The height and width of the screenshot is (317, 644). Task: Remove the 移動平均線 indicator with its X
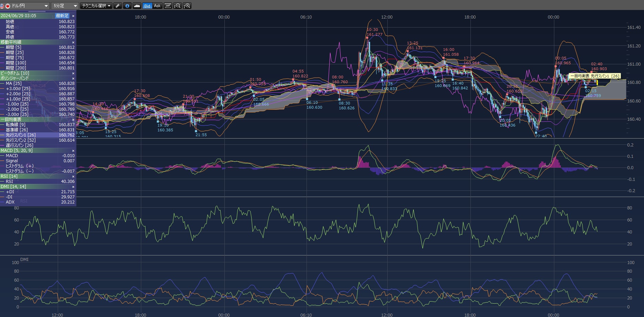coord(73,42)
